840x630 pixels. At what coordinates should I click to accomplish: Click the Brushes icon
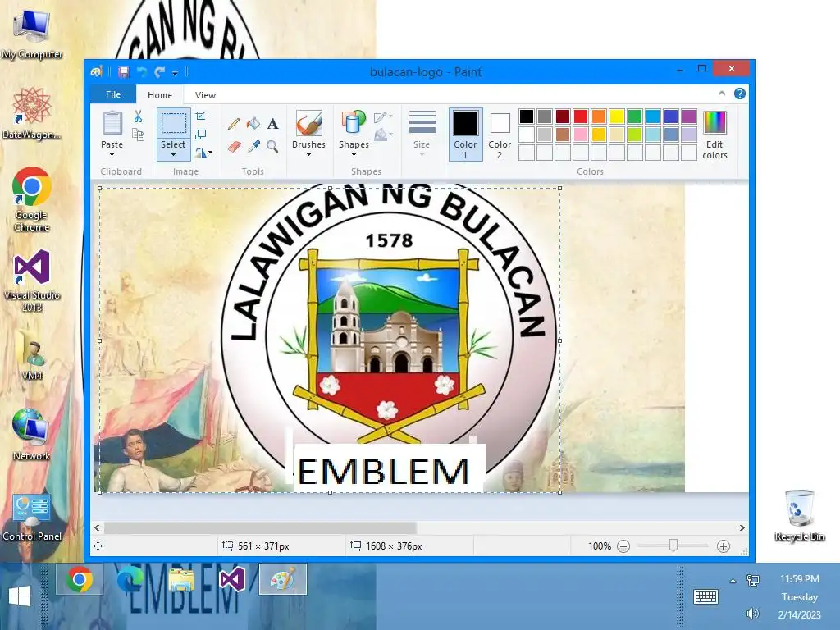(309, 123)
